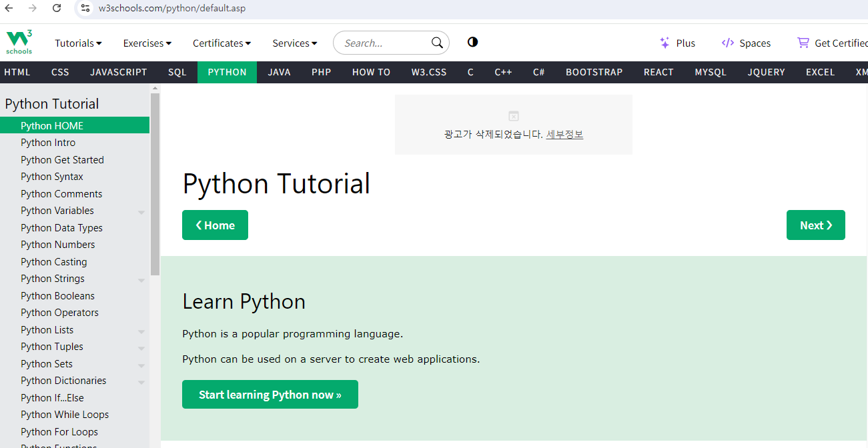This screenshot has width=868, height=448.
Task: Select BOOTSTRAP in the top navbar
Action: coord(594,72)
